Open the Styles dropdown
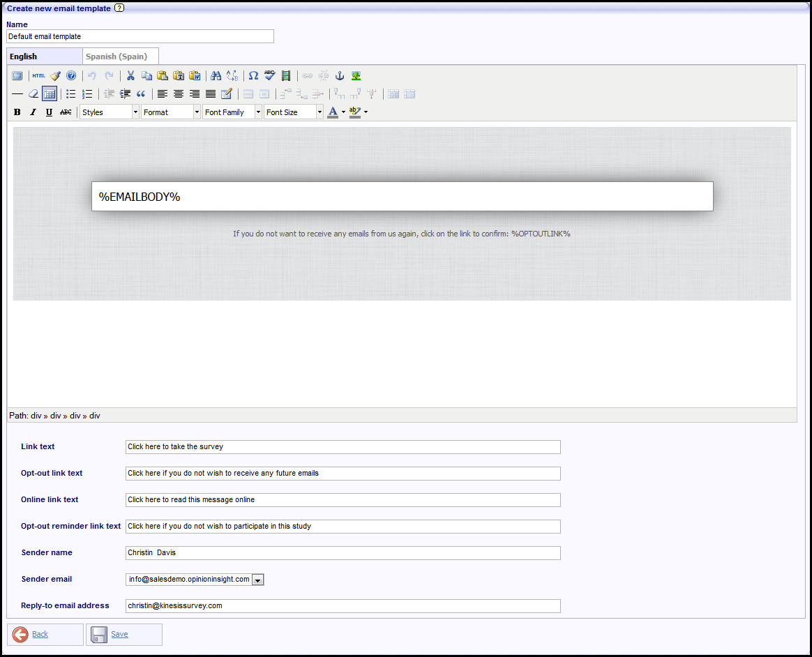This screenshot has height=657, width=812. [110, 112]
